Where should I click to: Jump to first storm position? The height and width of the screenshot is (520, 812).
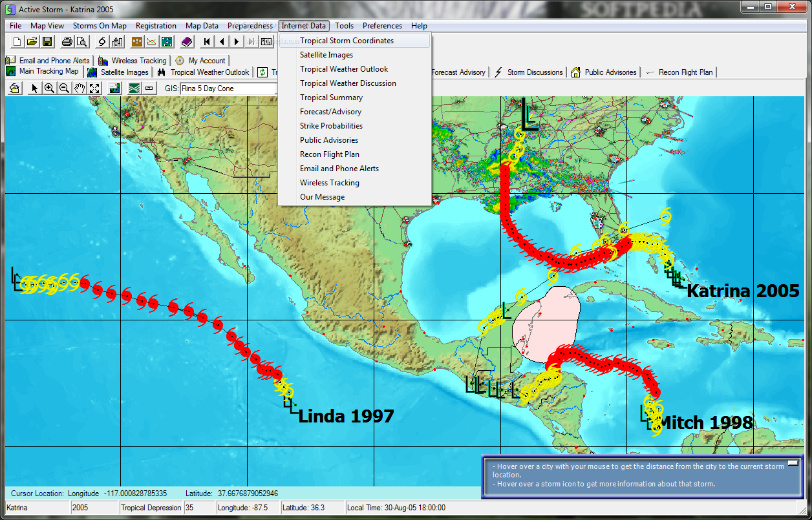[207, 42]
